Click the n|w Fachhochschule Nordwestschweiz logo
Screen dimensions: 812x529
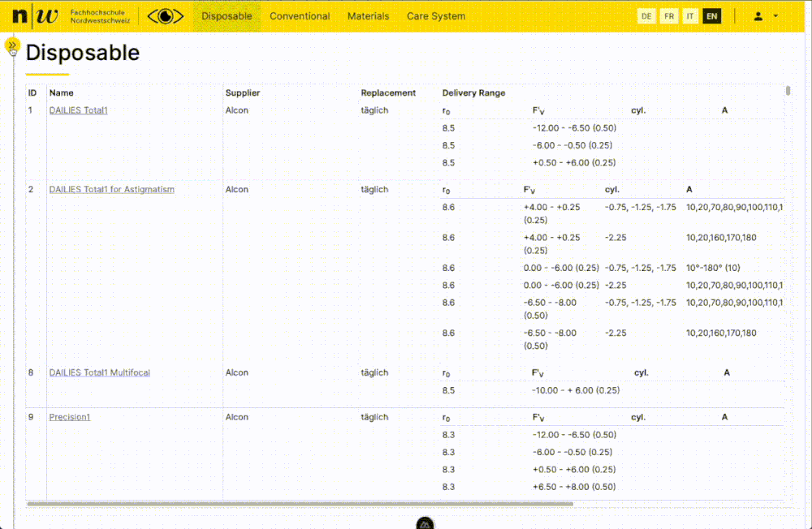(71, 16)
